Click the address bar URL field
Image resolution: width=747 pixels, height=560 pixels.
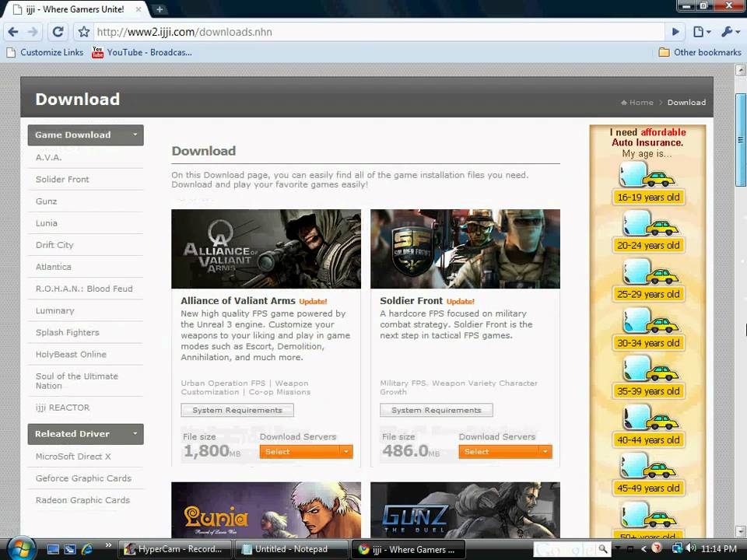(379, 32)
